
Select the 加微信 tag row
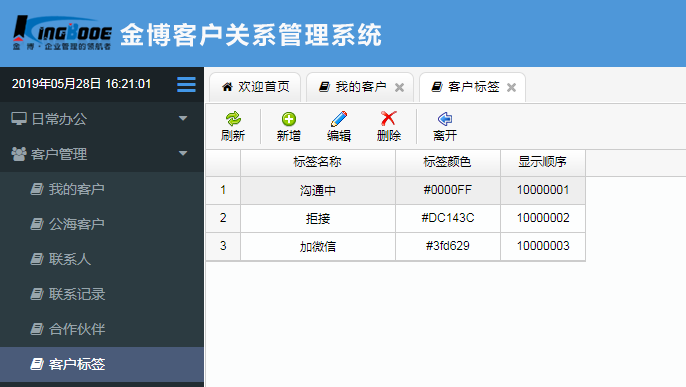coord(396,246)
